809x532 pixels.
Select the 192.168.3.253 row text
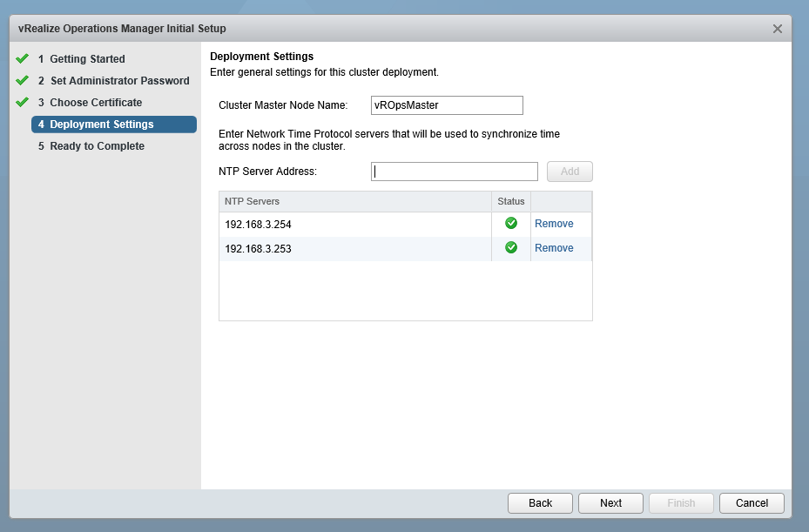pos(258,249)
